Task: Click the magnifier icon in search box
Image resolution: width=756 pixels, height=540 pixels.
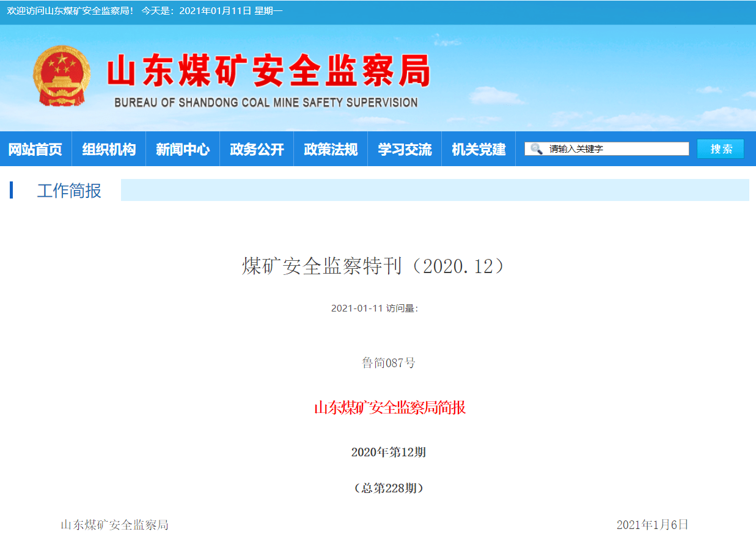Action: point(536,148)
